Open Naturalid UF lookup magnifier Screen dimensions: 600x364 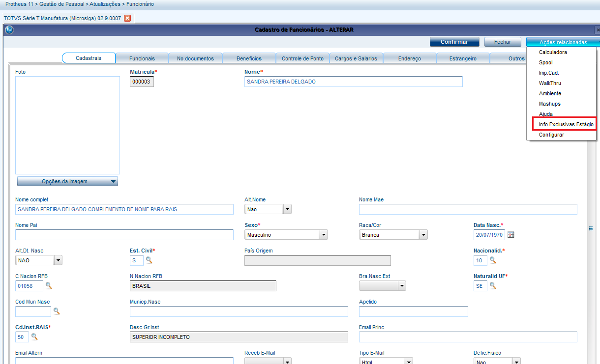click(x=493, y=285)
